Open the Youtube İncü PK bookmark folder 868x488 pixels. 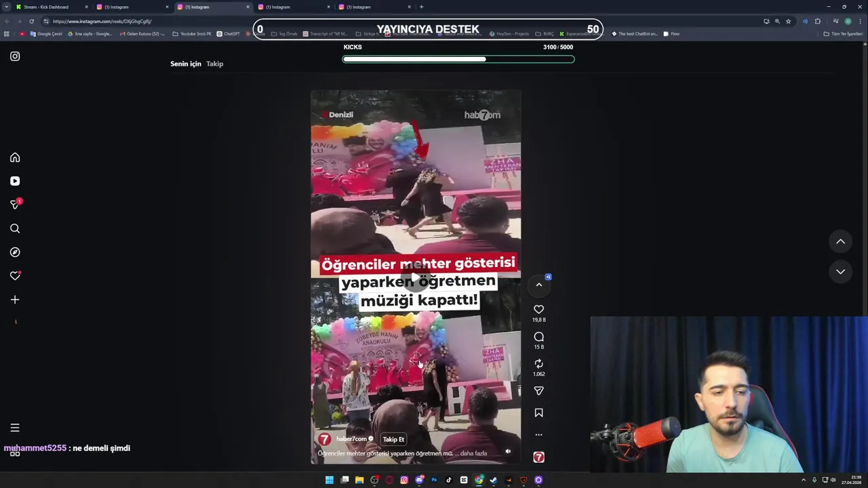pos(192,34)
